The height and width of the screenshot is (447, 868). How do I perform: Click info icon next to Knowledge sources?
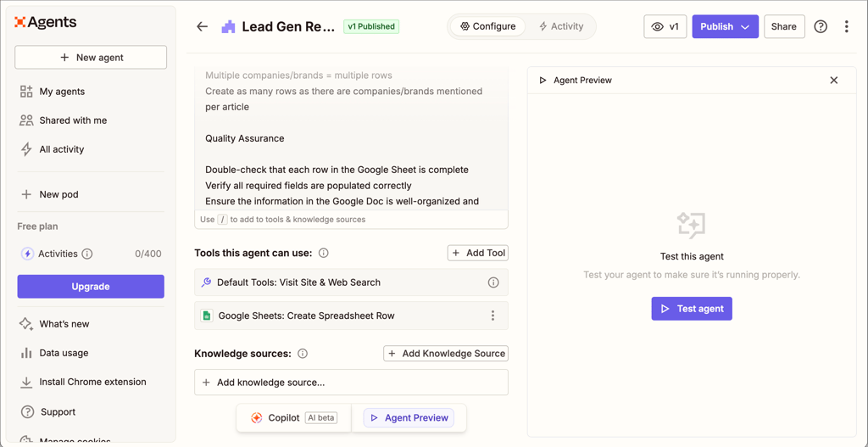(x=303, y=354)
